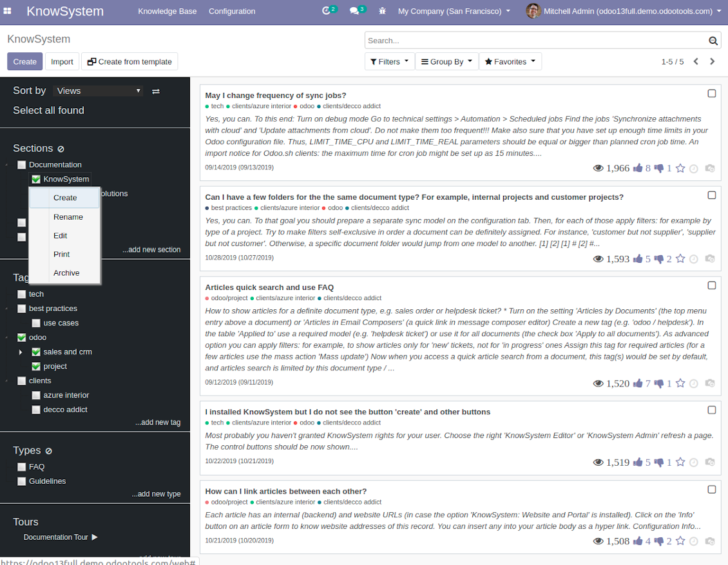Click the debug bug icon in navbar
Image resolution: width=728 pixels, height=565 pixels.
pos(382,11)
